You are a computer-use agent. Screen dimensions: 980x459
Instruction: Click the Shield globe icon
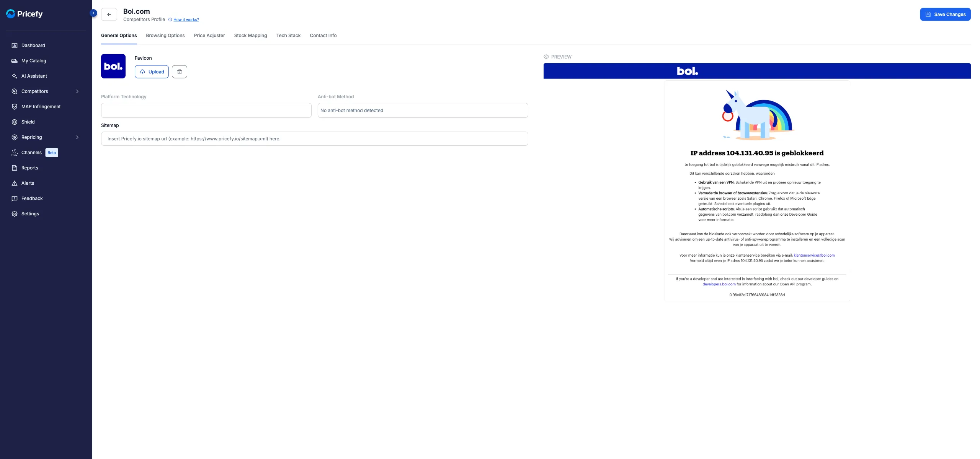click(x=15, y=122)
